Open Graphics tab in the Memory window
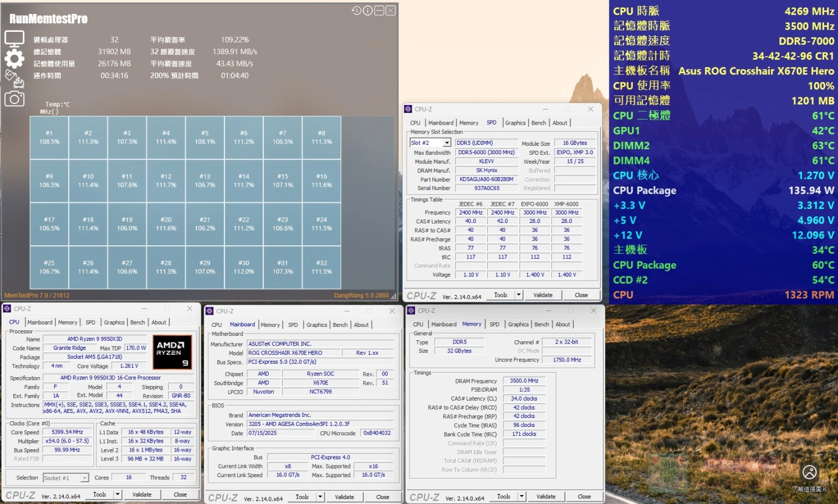The width and height of the screenshot is (838, 504). 518,324
